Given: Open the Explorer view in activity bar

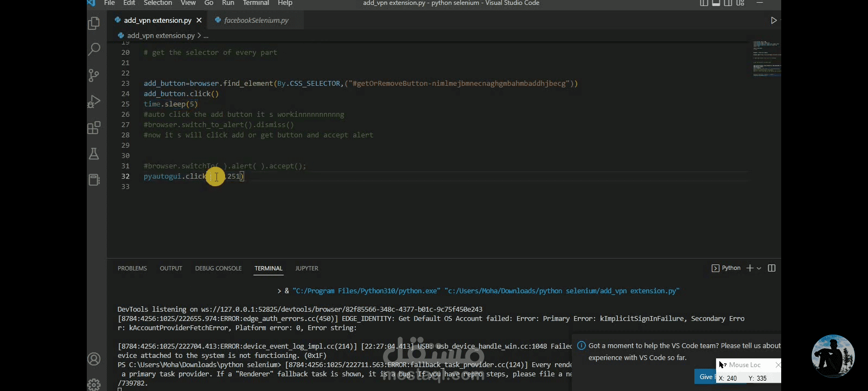Looking at the screenshot, I should 94,23.
